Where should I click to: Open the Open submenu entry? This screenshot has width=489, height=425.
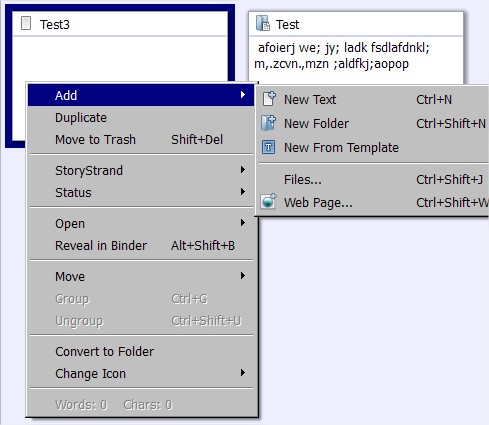coord(141,223)
